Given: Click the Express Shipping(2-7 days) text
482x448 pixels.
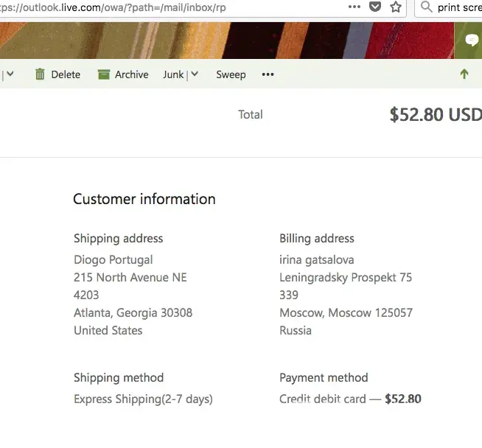Looking at the screenshot, I should click(143, 399).
